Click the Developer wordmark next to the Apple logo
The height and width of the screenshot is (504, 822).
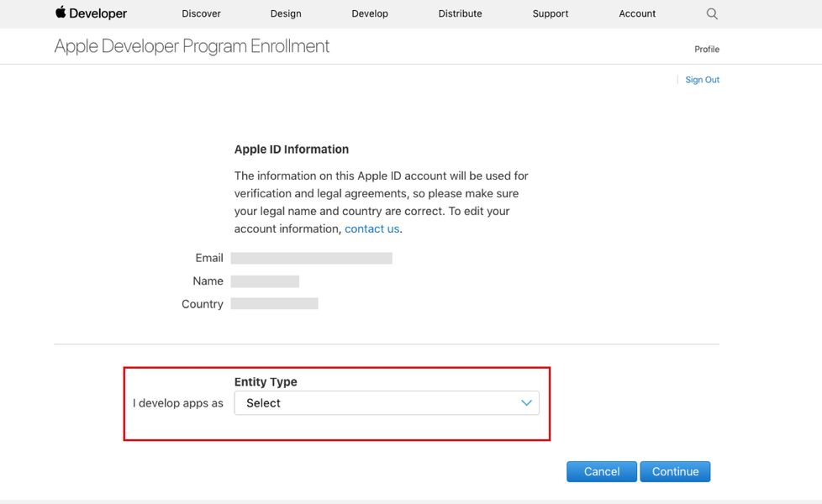coord(98,13)
